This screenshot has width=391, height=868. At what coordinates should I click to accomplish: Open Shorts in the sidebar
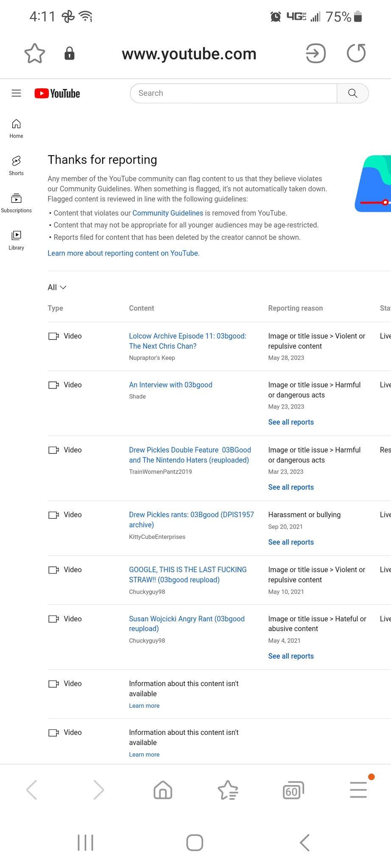[x=16, y=166]
